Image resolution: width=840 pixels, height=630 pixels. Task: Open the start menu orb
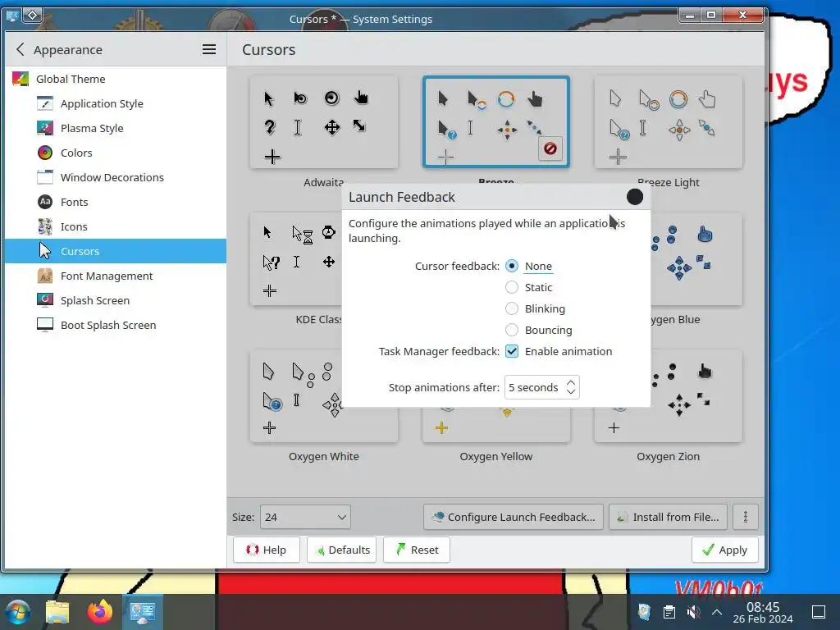(x=18, y=612)
